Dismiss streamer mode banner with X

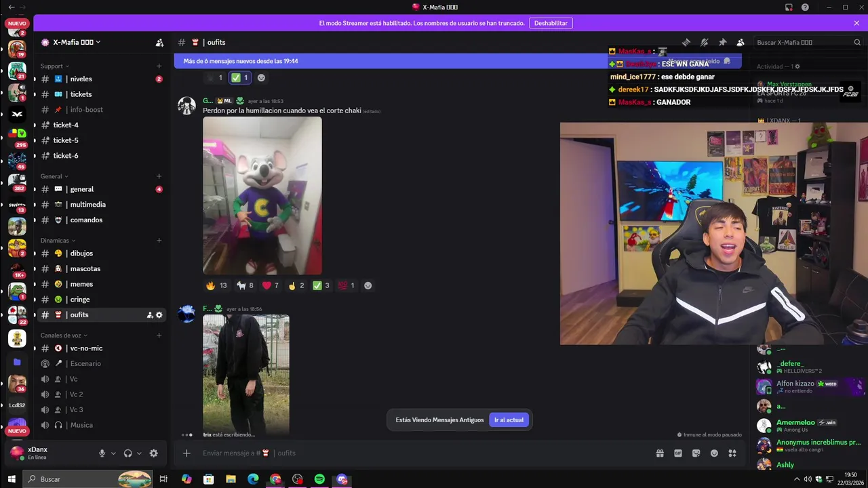coord(856,23)
